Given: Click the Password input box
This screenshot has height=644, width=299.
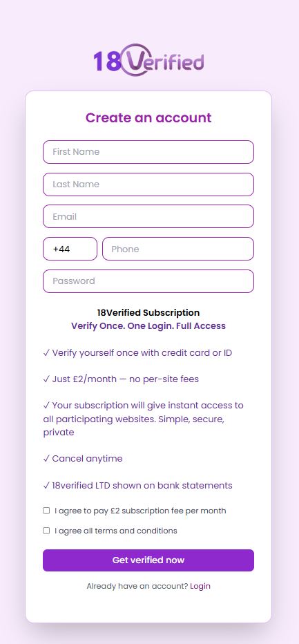Looking at the screenshot, I should [x=148, y=281].
